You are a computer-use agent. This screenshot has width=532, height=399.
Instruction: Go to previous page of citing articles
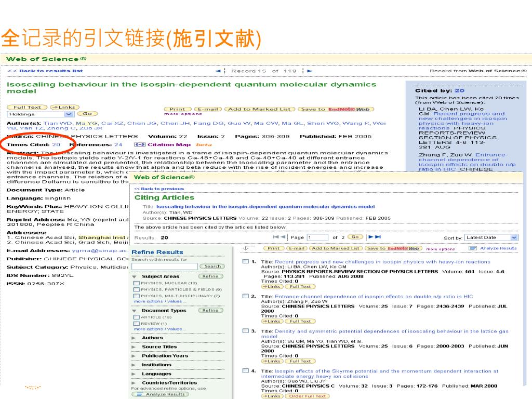click(x=283, y=237)
